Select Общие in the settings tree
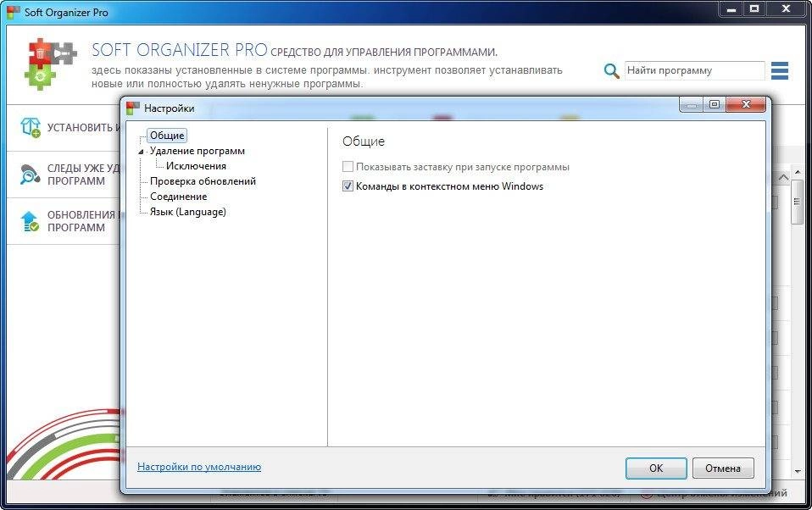 pyautogui.click(x=167, y=136)
